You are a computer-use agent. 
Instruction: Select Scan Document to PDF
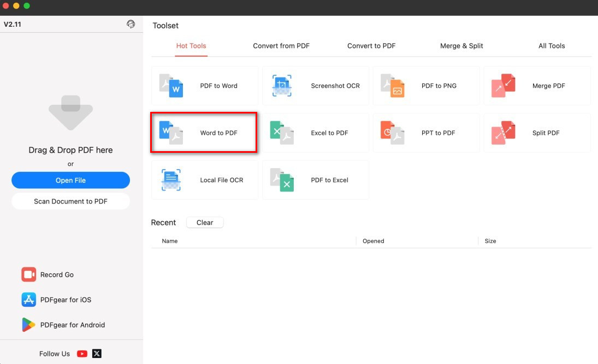pyautogui.click(x=70, y=201)
